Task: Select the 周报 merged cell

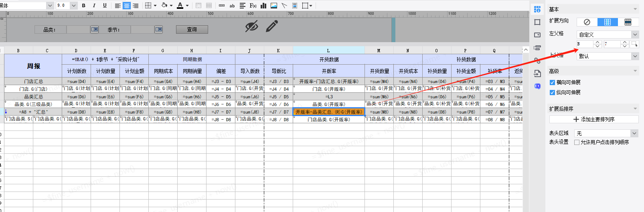Action: [x=33, y=66]
